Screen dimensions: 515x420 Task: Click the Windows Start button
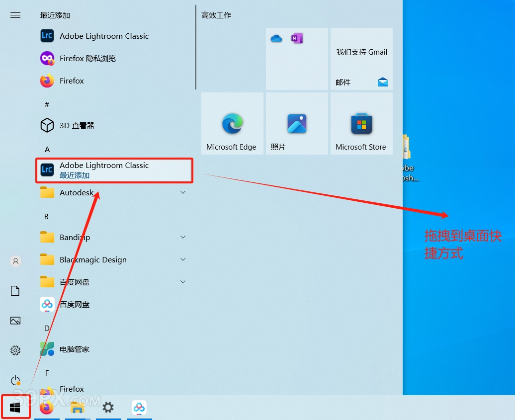15,407
